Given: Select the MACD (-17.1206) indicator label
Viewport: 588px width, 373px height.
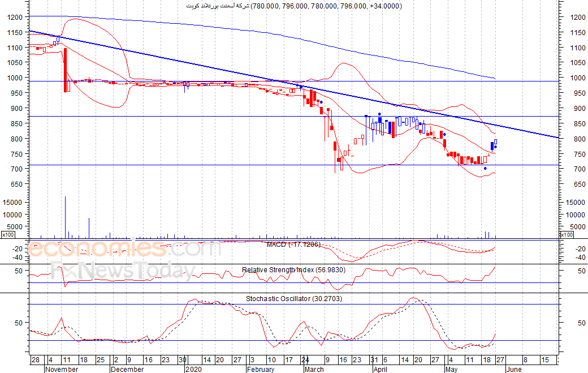Looking at the screenshot, I should point(293,245).
